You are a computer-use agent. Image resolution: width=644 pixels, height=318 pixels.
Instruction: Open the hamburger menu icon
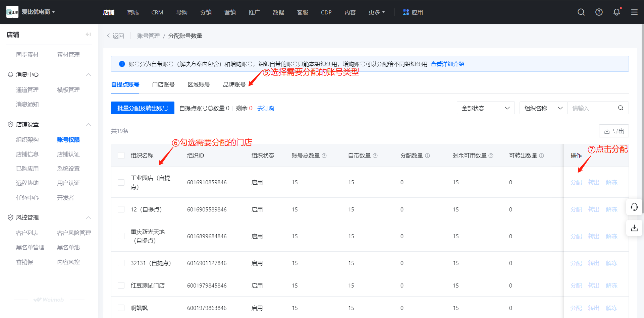(634, 12)
